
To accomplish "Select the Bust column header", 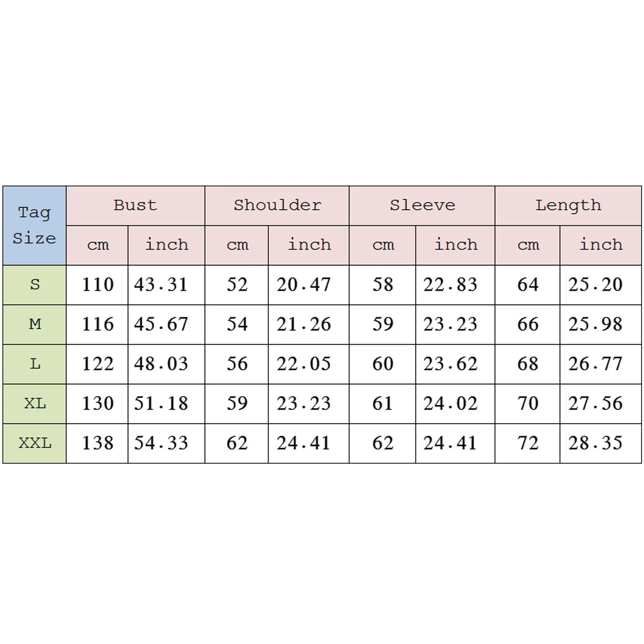I will [135, 205].
